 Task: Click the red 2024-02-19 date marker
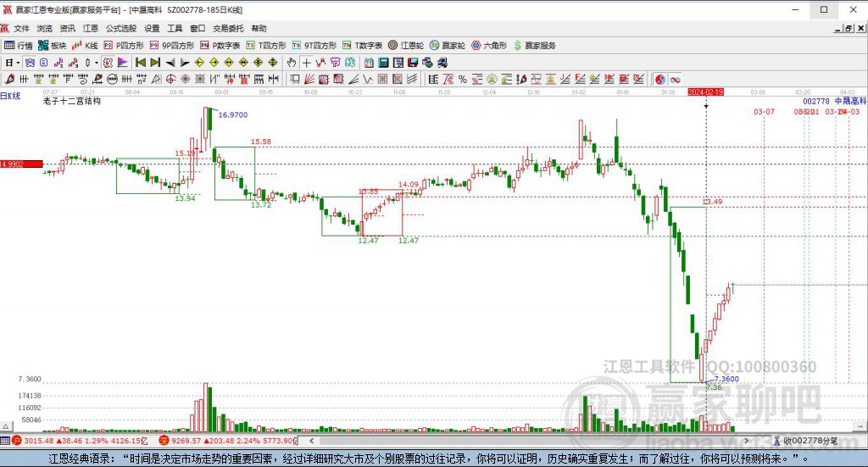point(706,92)
